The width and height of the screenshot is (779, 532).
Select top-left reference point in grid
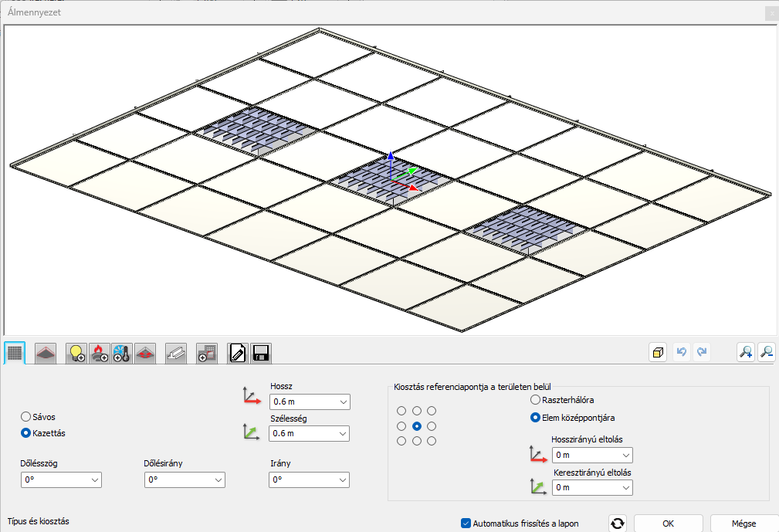coord(401,411)
